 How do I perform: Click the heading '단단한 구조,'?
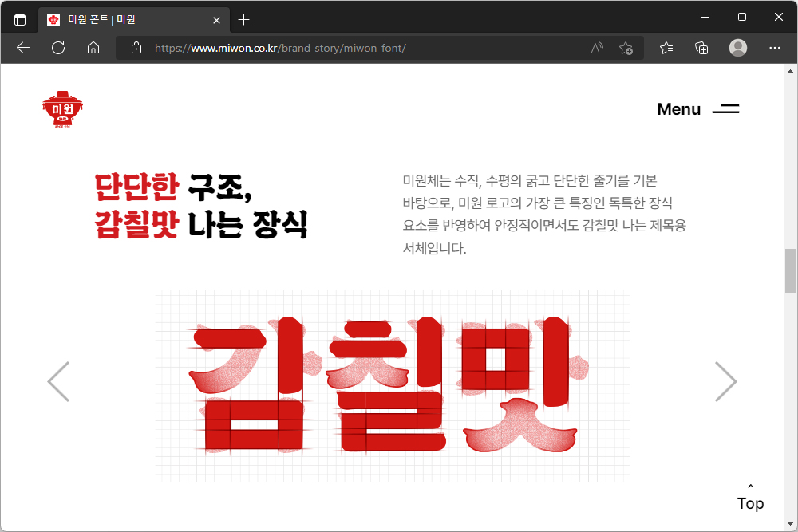pyautogui.click(x=173, y=187)
